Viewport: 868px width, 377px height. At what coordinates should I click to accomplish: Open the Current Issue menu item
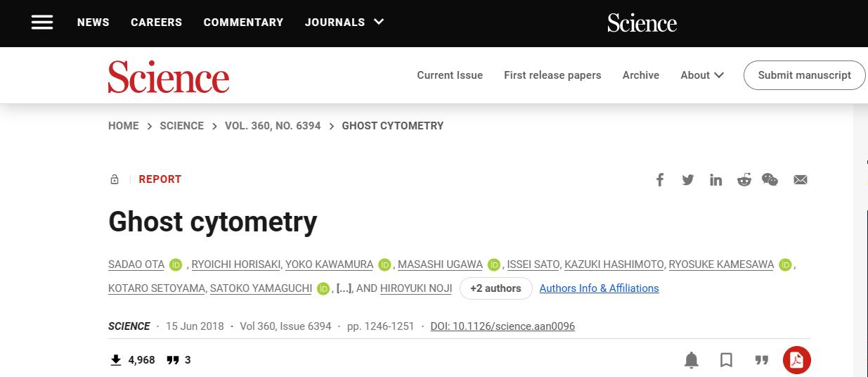(450, 75)
